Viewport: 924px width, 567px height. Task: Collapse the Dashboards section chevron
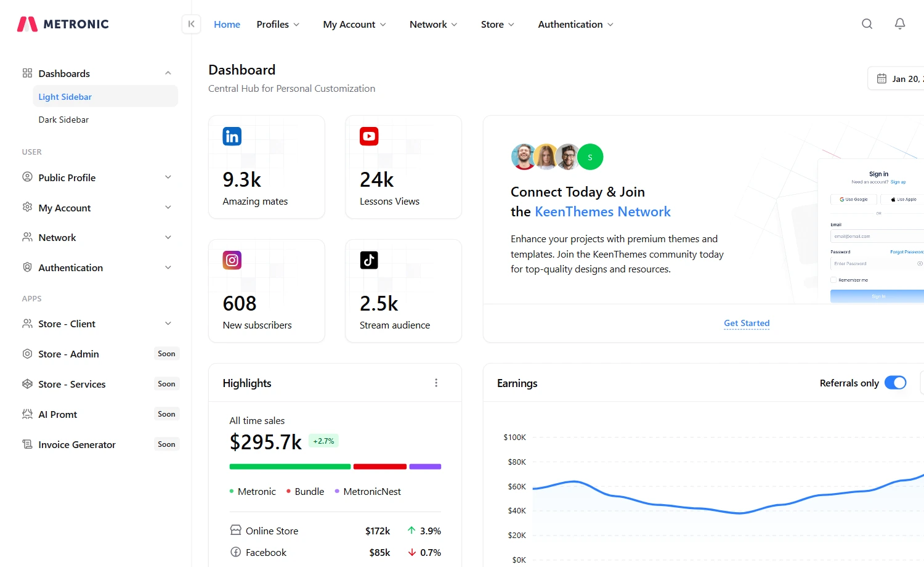[168, 73]
